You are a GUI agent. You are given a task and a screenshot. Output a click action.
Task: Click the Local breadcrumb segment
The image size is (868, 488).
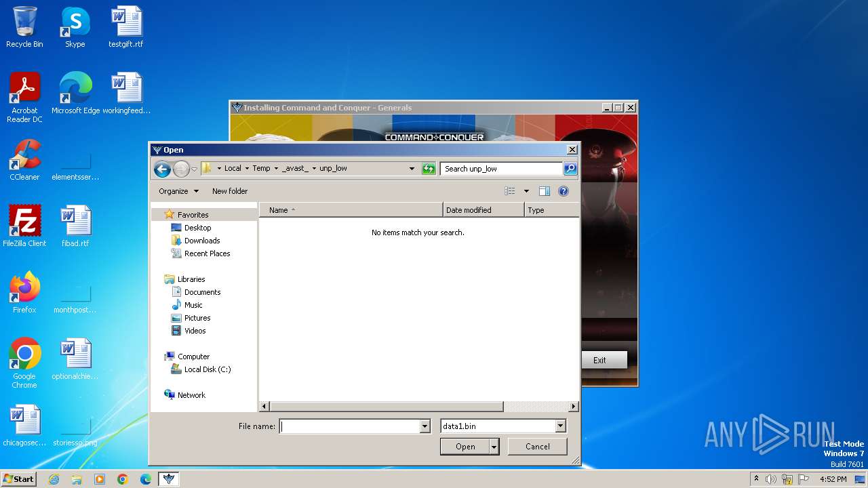pos(233,169)
